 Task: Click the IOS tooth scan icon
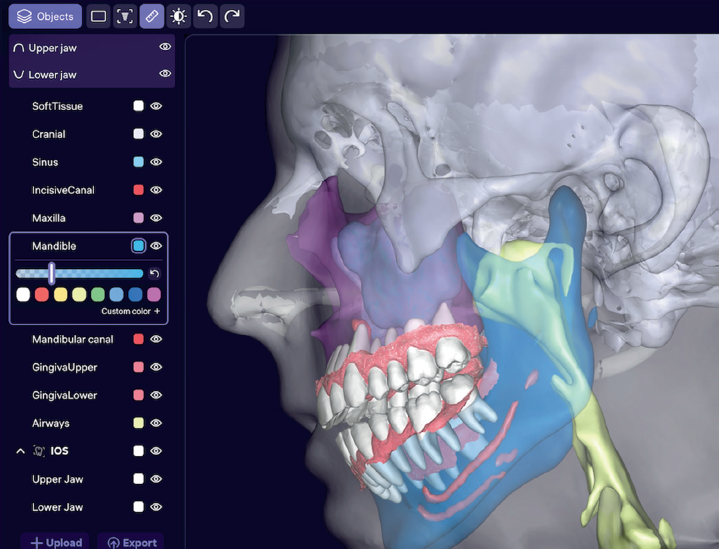point(39,451)
